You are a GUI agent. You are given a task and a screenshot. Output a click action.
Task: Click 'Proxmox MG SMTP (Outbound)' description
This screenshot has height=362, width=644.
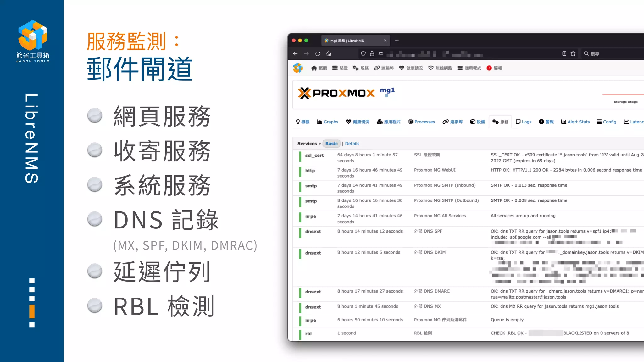coord(446,200)
